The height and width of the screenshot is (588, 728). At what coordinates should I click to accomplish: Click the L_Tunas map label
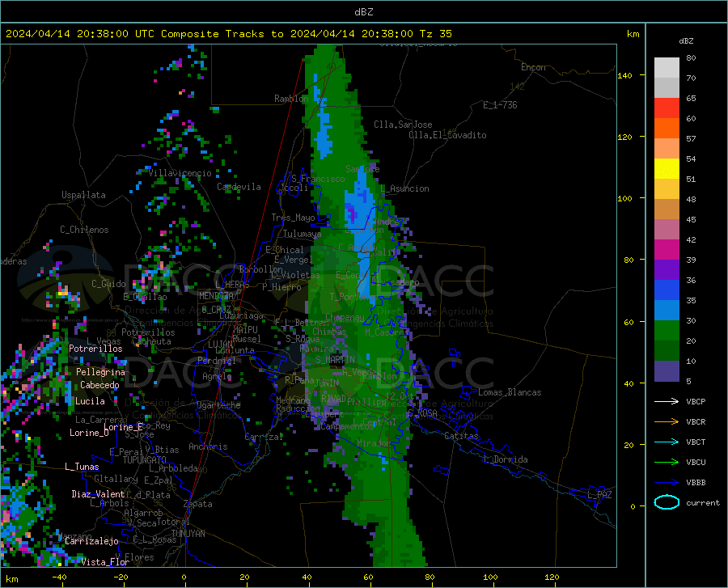82,467
